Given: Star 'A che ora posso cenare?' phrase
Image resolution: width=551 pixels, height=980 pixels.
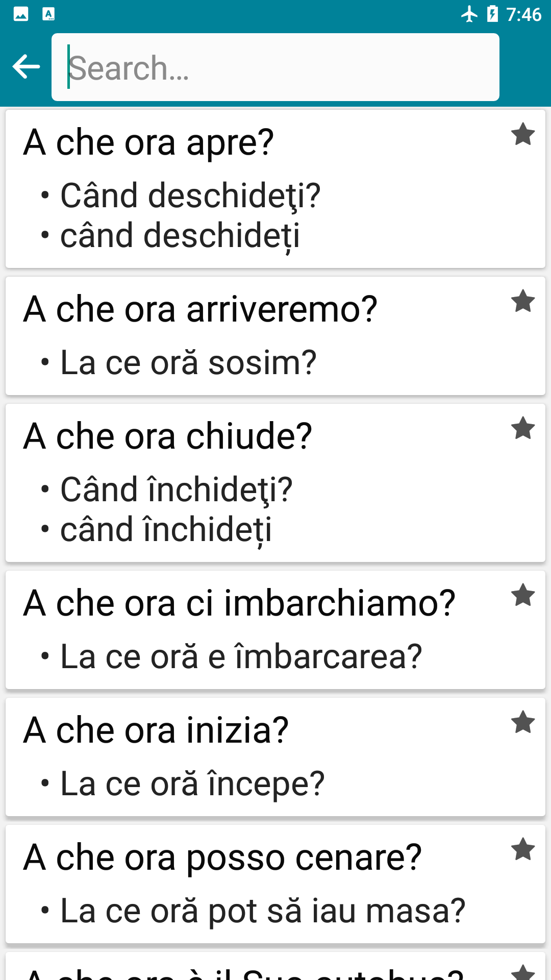Looking at the screenshot, I should pyautogui.click(x=523, y=849).
